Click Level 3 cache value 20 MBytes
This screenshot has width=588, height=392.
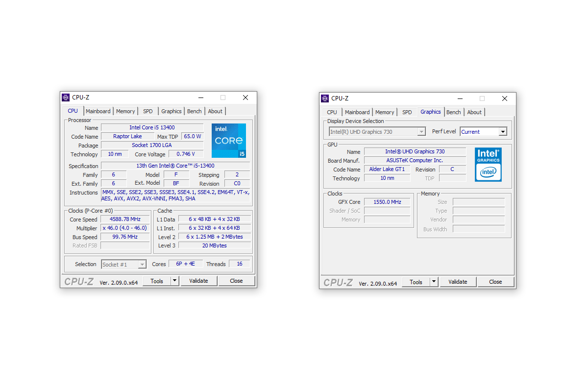click(x=214, y=245)
